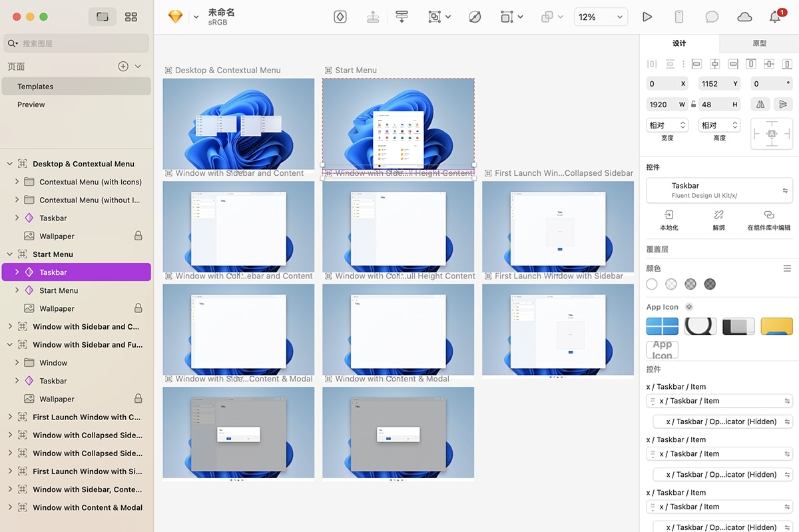This screenshot has height=532, width=799.
Task: Expand Contextual Menu (with Icons) group
Action: pos(17,182)
